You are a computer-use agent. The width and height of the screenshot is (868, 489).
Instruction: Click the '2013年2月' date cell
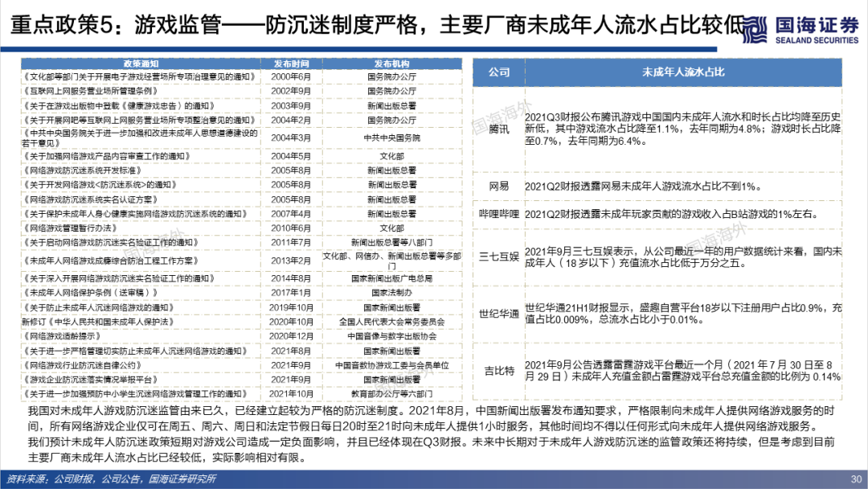[x=291, y=261]
